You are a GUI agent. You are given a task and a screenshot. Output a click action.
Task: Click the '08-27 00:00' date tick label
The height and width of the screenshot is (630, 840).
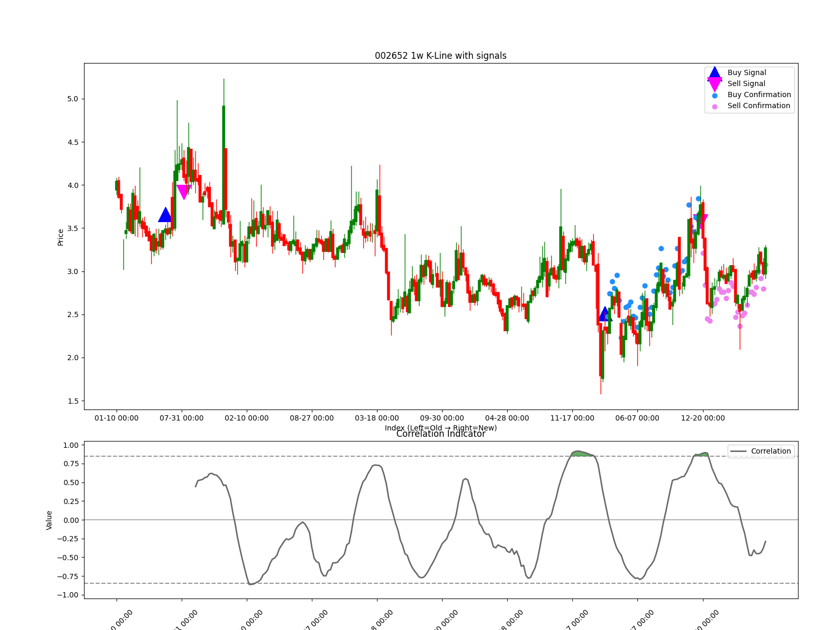pyautogui.click(x=312, y=418)
